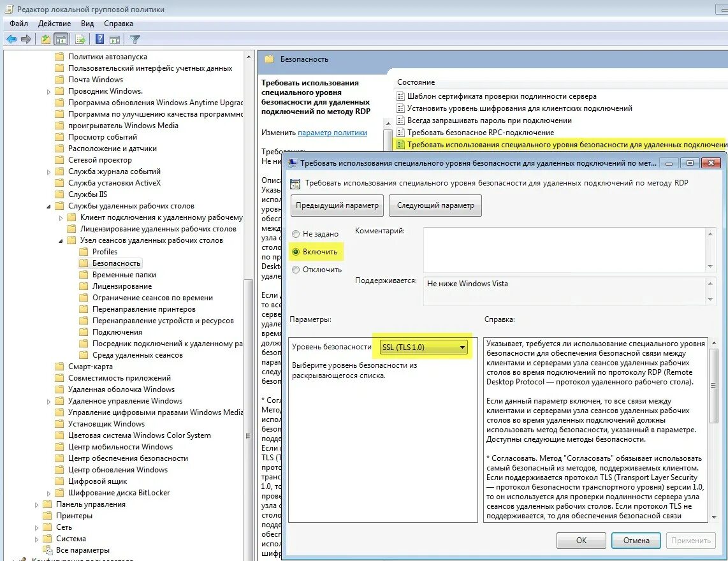This screenshot has height=561, width=728.
Task: Collapse 'Службы удаленных рабочих столов' node
Action: pos(48,206)
